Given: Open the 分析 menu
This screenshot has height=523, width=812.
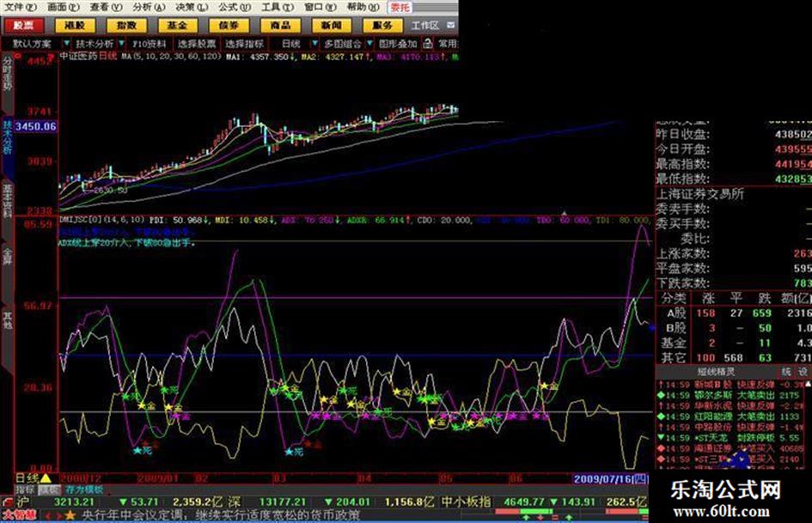Looking at the screenshot, I should click(x=148, y=7).
